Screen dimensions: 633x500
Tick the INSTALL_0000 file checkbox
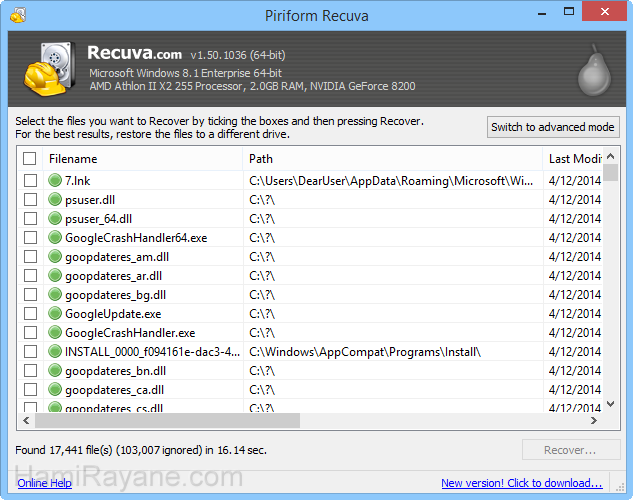[30, 351]
